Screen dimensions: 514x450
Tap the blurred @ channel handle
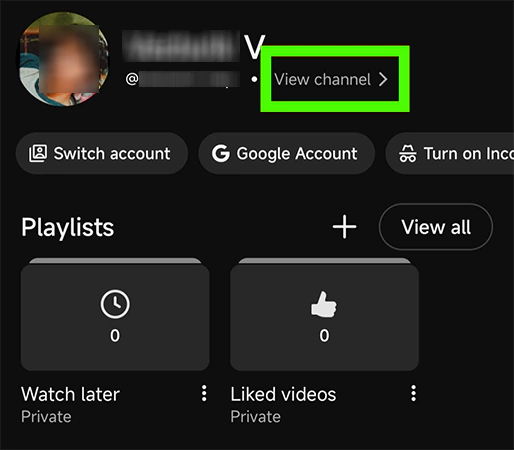click(x=183, y=79)
